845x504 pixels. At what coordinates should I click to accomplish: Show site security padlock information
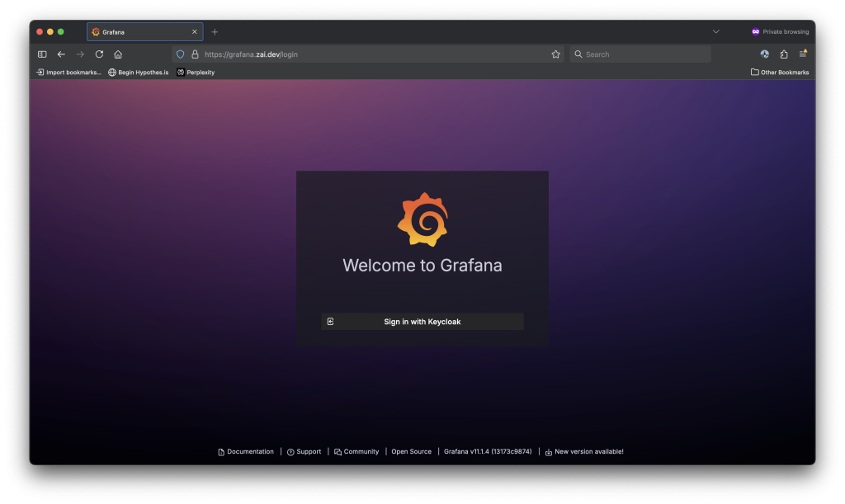(x=195, y=54)
